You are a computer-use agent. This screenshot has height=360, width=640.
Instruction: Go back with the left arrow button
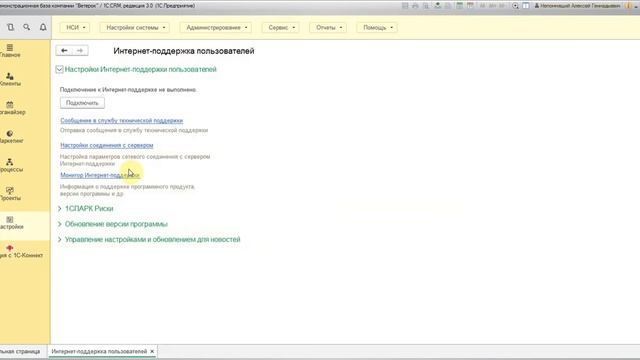click(64, 51)
